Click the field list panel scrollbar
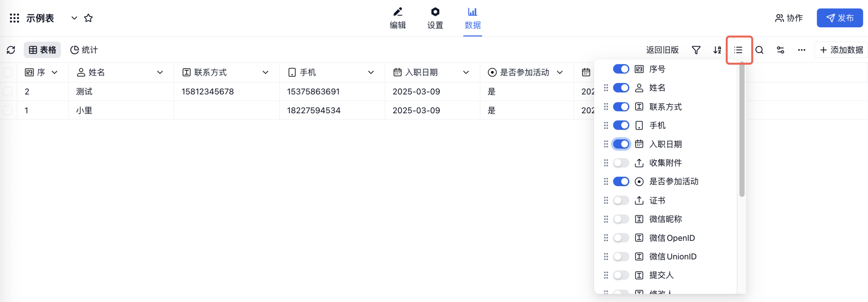Viewport: 868px width, 302px height. click(742, 129)
